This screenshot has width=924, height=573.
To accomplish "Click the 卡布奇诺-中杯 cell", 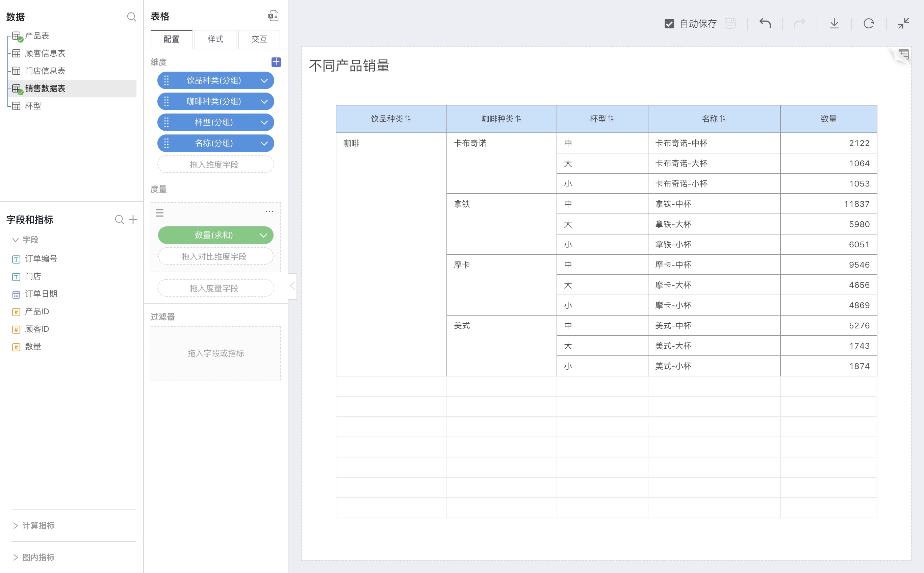I will [x=714, y=143].
